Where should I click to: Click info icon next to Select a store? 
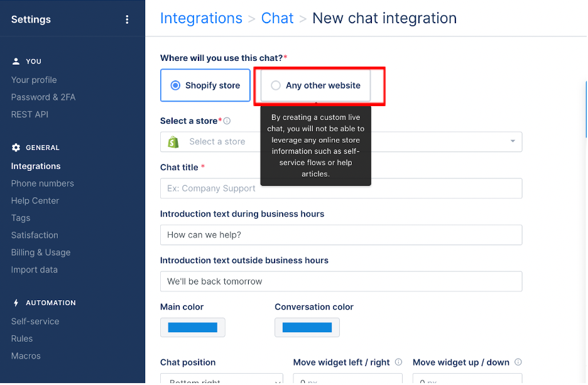(227, 121)
